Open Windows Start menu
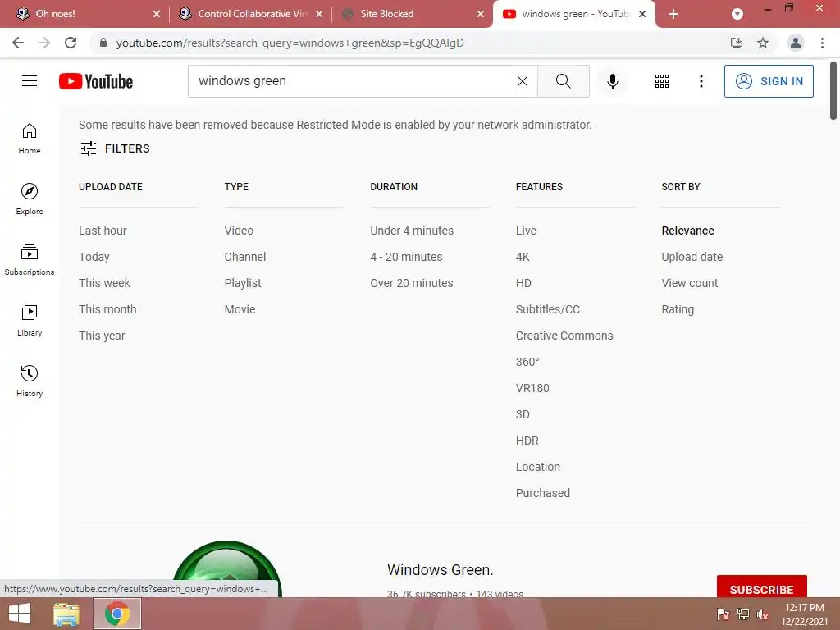This screenshot has width=840, height=630. click(x=20, y=614)
